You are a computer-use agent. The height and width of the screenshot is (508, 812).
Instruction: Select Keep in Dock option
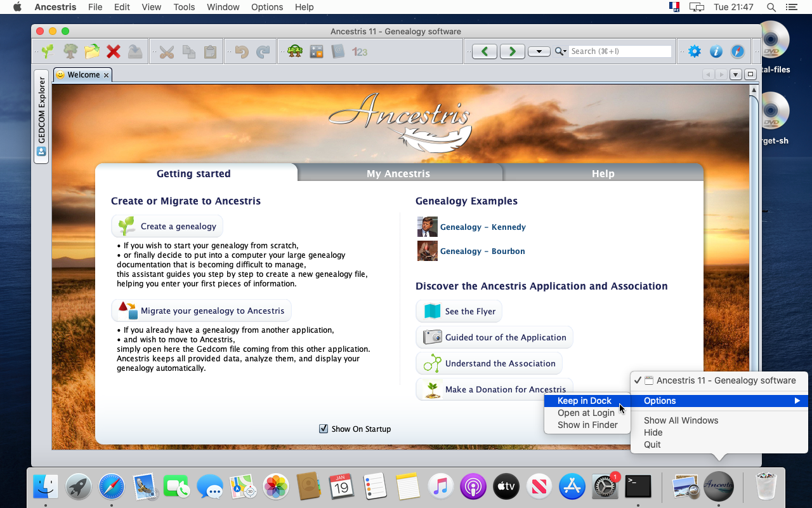point(587,401)
